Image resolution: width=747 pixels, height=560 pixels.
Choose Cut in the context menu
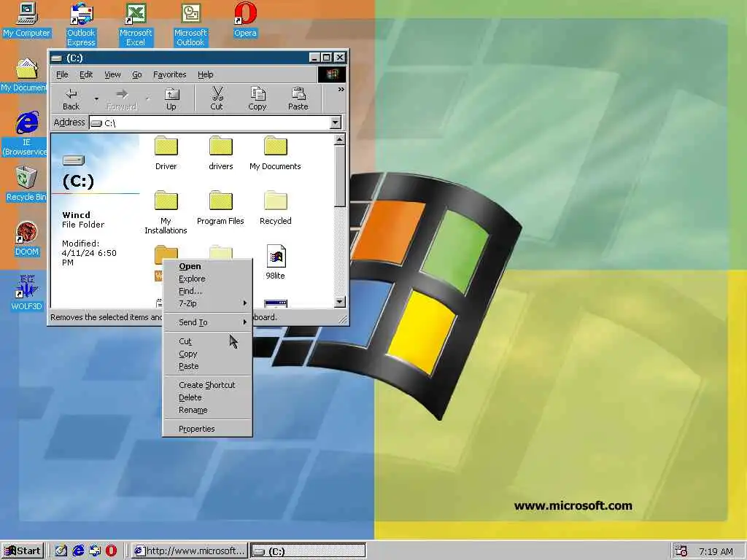point(208,341)
